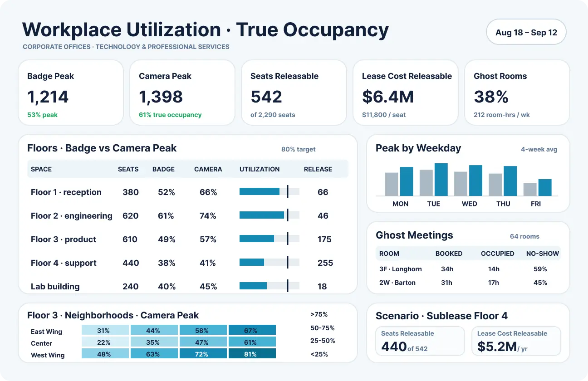Click the >75% legend entry
588x381 pixels.
click(319, 314)
